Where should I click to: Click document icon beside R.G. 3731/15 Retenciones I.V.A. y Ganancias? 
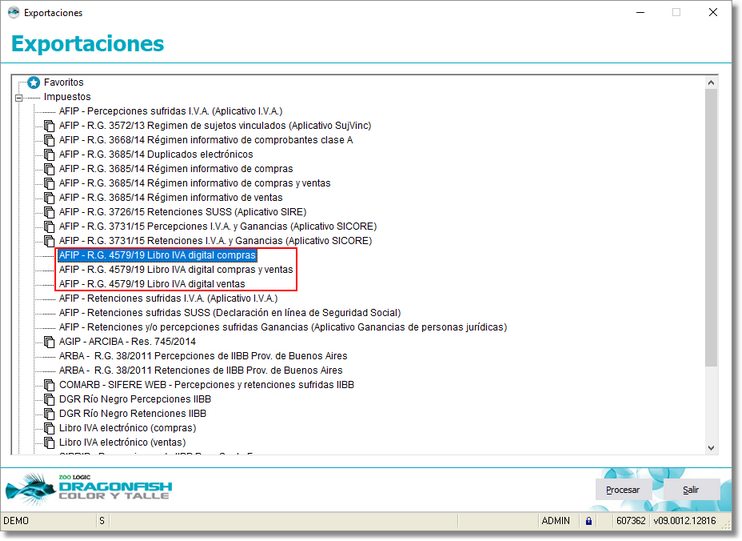(x=49, y=241)
